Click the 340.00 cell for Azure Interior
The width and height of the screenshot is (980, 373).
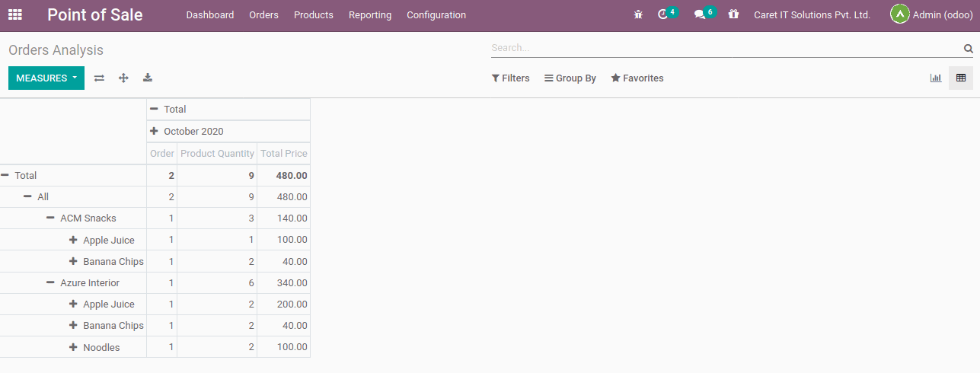coord(284,282)
